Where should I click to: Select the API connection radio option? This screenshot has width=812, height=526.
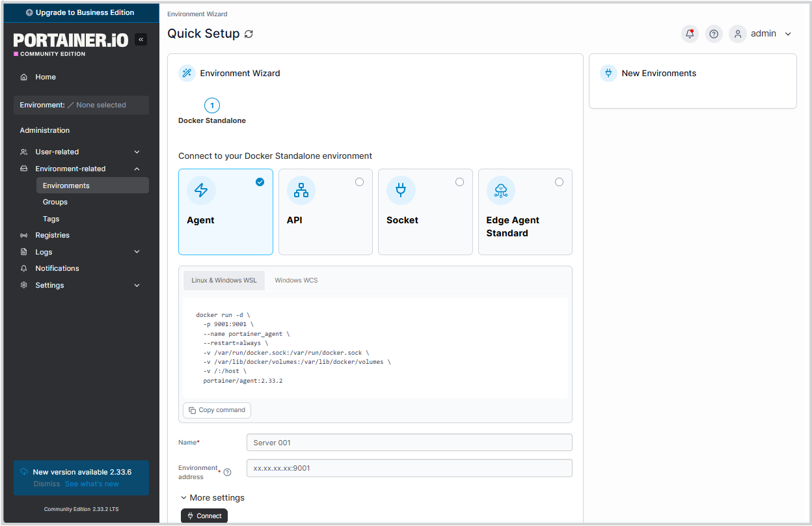pos(359,182)
